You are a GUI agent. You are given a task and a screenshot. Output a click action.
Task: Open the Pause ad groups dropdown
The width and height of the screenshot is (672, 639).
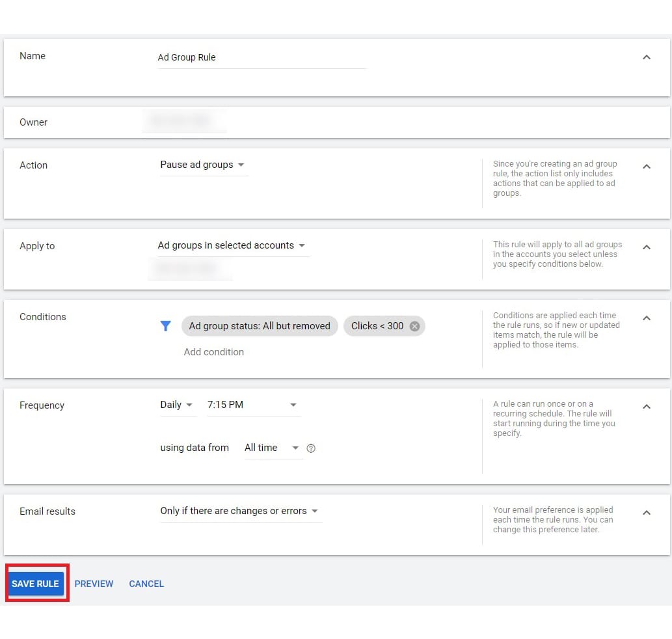click(202, 165)
